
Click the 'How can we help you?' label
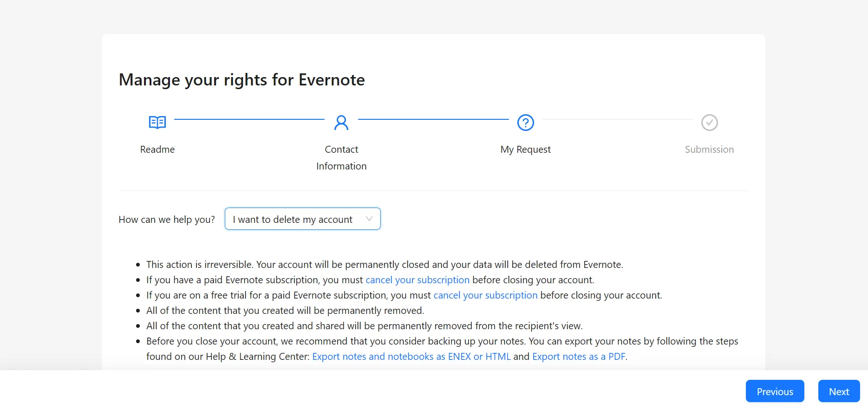pyautogui.click(x=167, y=220)
